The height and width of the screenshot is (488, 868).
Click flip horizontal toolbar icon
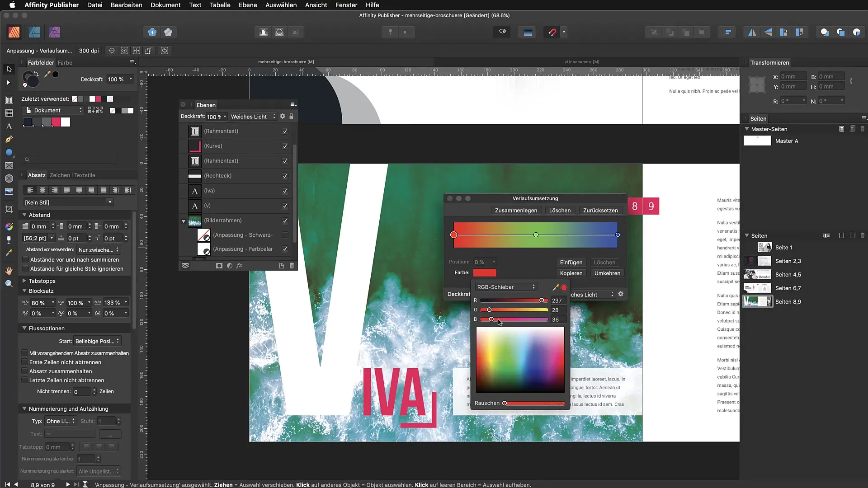coord(752,32)
